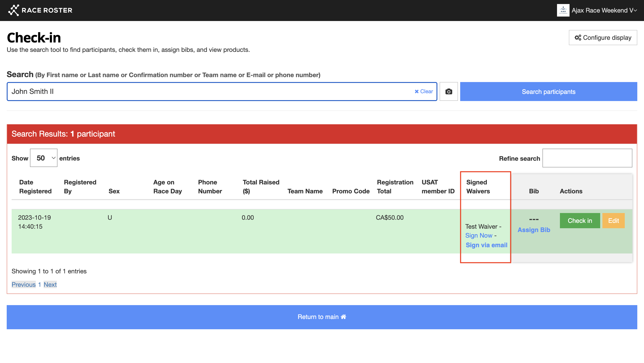Check in the listed participant
Image resolution: width=644 pixels, height=363 pixels.
click(x=580, y=221)
